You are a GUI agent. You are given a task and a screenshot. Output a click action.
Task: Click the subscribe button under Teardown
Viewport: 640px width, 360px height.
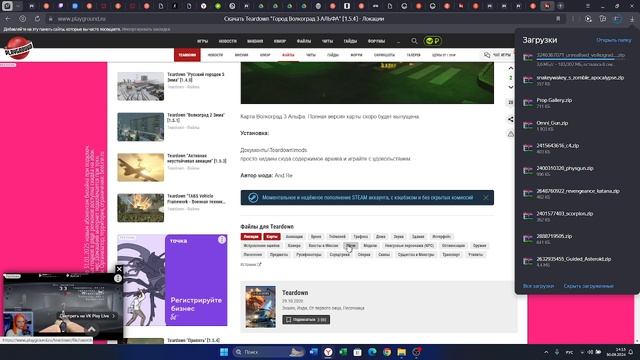[x=306, y=320]
